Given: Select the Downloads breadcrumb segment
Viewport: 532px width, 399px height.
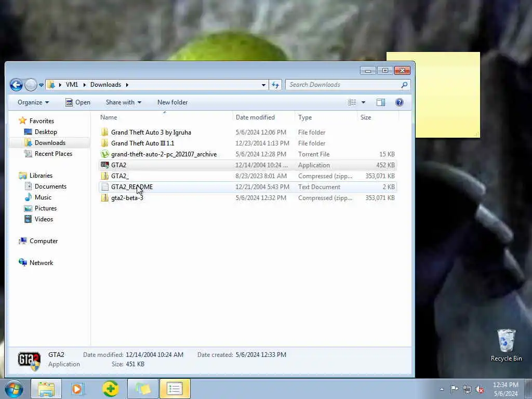Looking at the screenshot, I should tap(105, 85).
